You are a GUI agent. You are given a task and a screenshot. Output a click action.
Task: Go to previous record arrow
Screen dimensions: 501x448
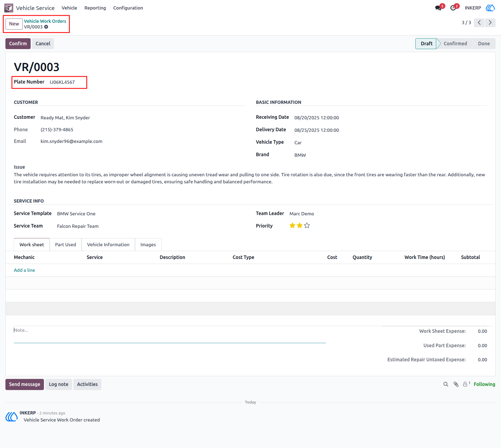click(x=479, y=23)
